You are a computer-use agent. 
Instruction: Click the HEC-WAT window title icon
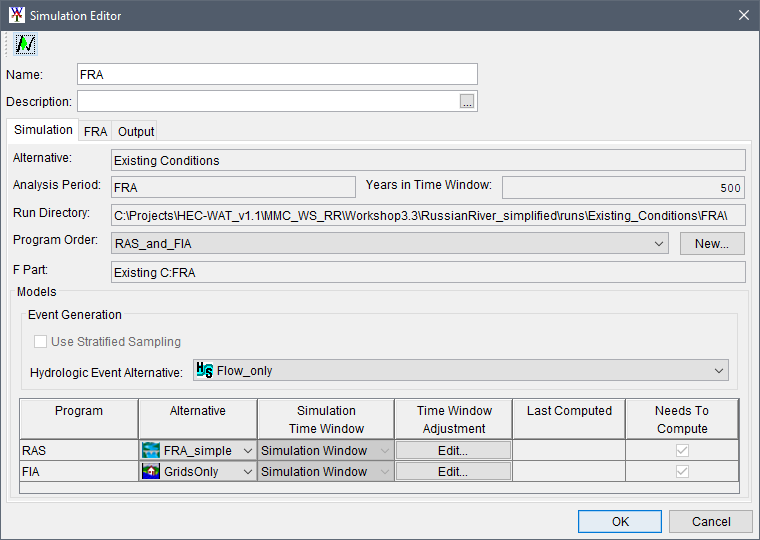tap(15, 15)
